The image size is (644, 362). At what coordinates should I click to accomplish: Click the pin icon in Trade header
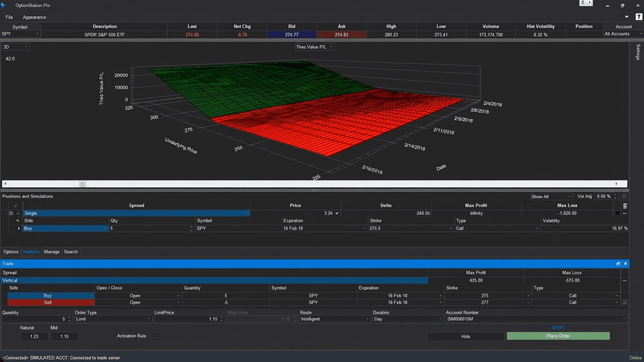[x=625, y=264]
